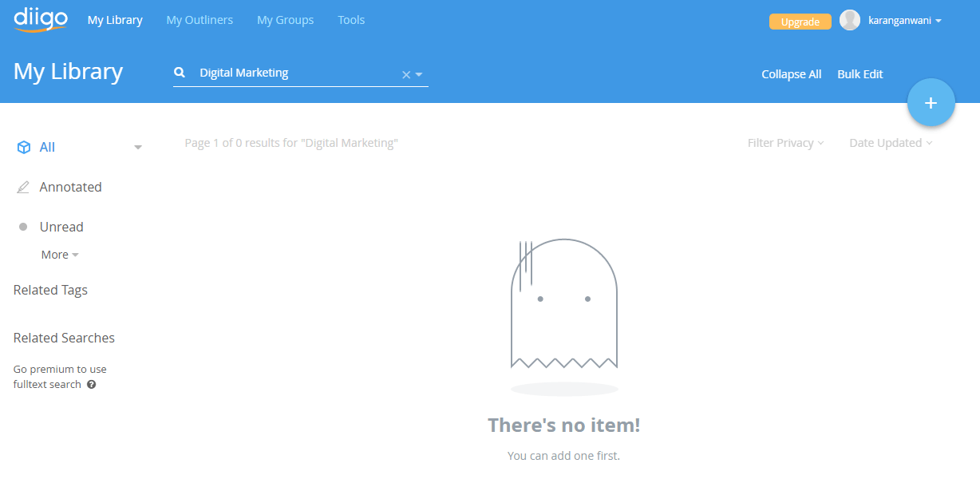980x479 pixels.
Task: Click the user avatar icon
Action: click(849, 21)
